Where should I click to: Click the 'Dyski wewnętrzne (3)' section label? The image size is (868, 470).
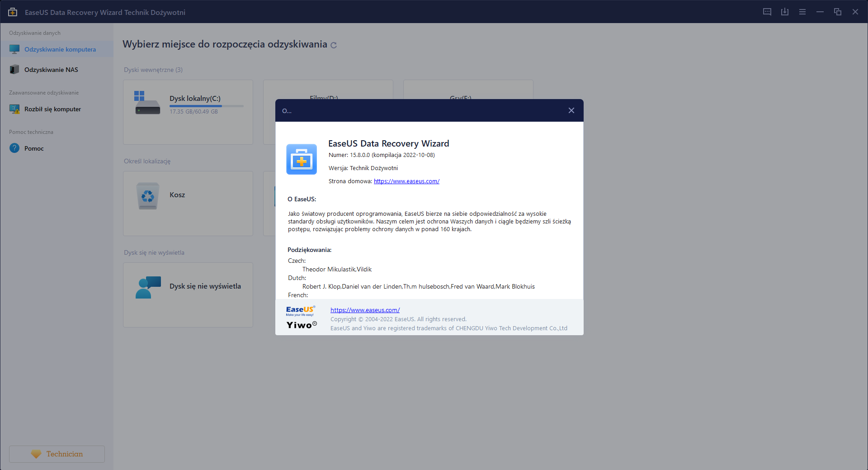[x=153, y=70]
